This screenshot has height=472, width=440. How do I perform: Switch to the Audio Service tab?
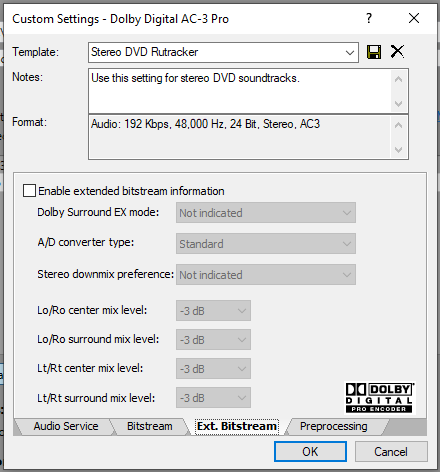point(66,426)
